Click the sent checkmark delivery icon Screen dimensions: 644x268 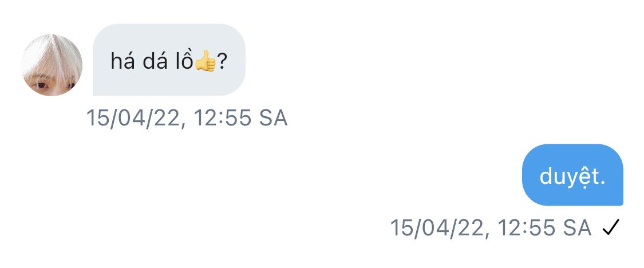click(x=610, y=227)
